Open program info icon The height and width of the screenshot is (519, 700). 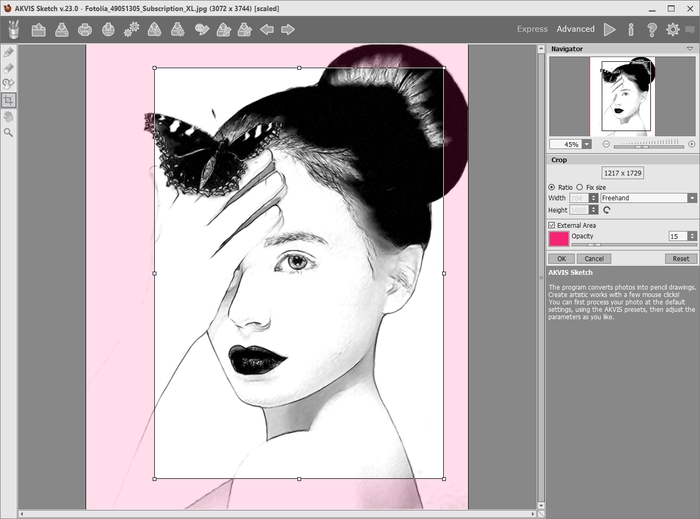[631, 29]
